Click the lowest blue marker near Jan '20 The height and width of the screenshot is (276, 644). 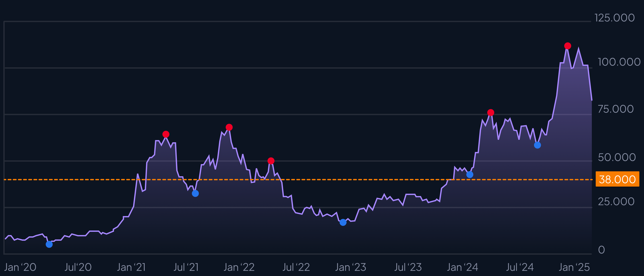coord(49,244)
